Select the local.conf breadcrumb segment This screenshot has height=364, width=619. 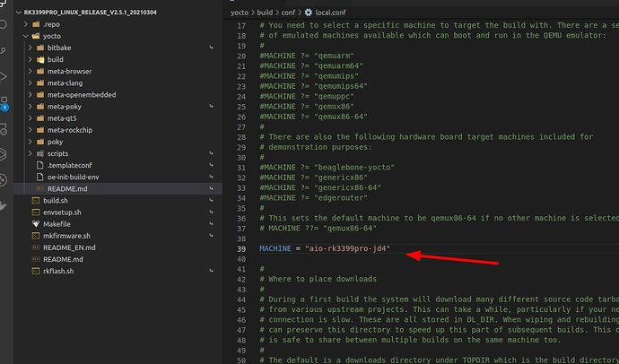pyautogui.click(x=330, y=13)
